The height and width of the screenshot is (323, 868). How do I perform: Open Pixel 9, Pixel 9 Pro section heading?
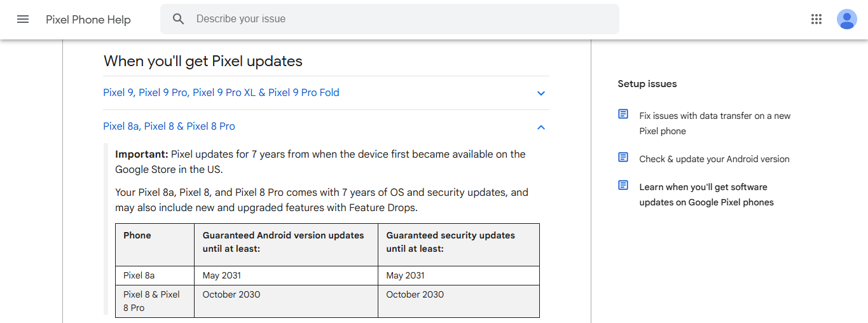(221, 93)
